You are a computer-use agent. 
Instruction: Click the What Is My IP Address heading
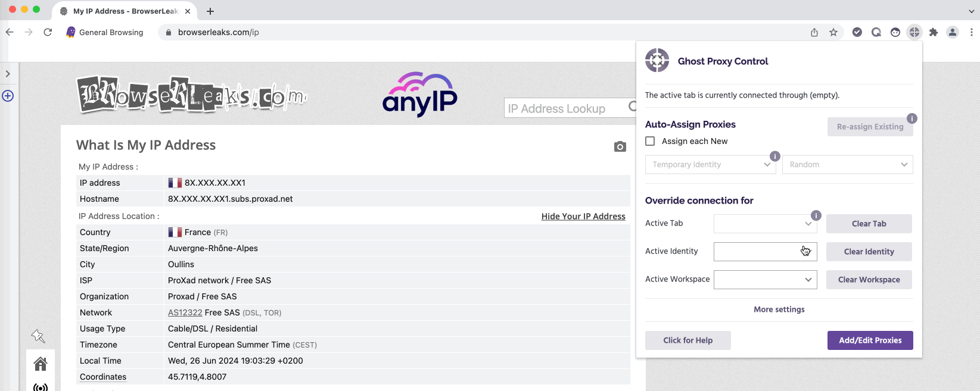tap(146, 145)
